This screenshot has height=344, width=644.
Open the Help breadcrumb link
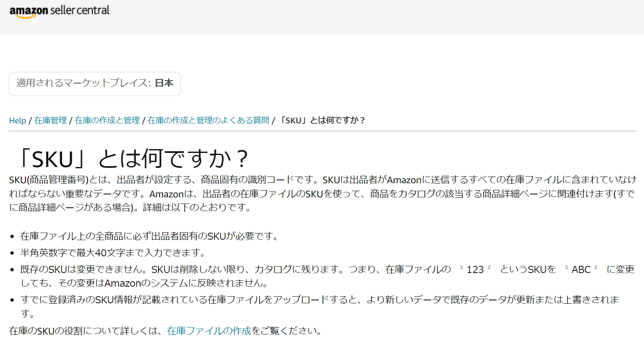17,120
